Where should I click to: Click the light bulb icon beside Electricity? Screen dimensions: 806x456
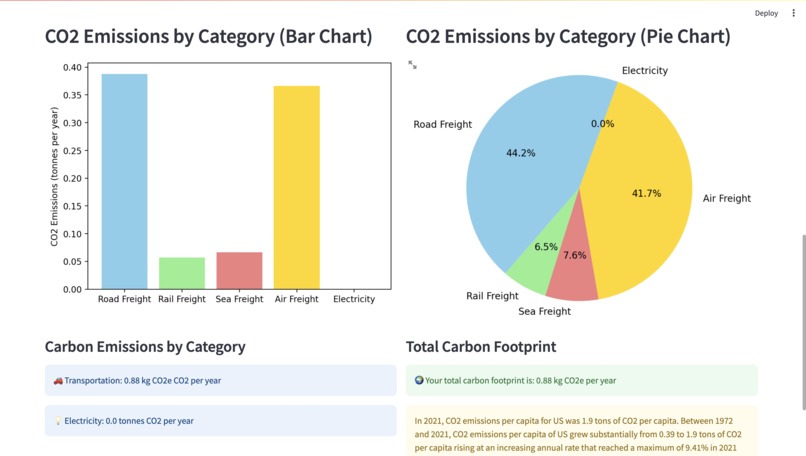pyautogui.click(x=58, y=421)
